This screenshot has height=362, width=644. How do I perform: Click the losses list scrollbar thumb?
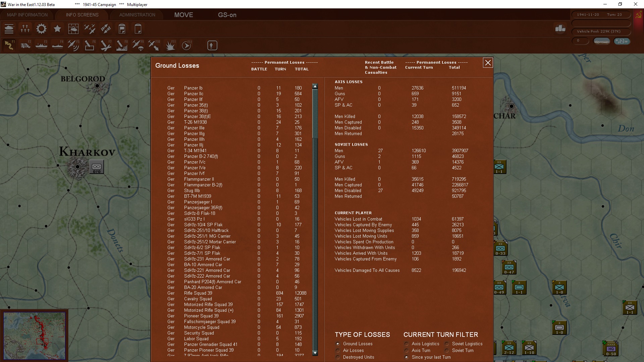pos(315,113)
